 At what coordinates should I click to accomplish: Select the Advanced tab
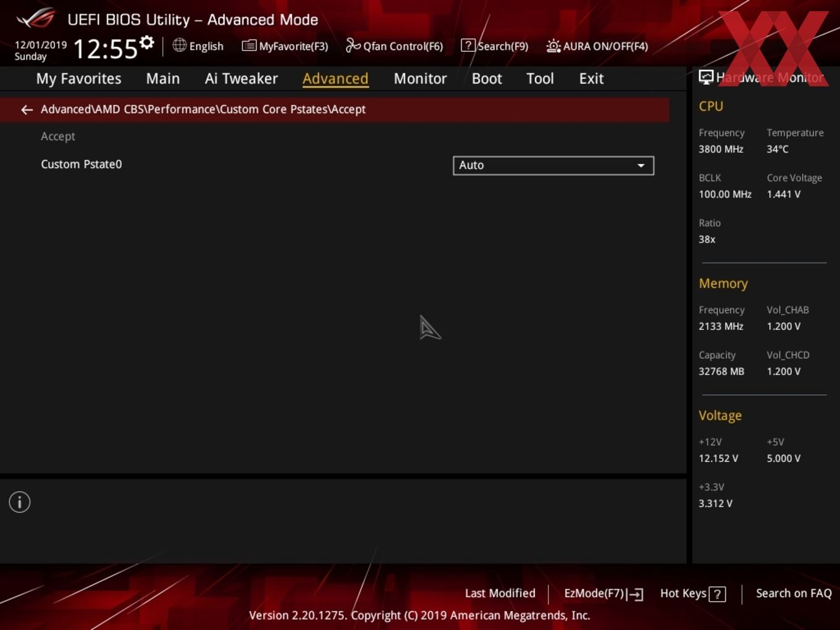pyautogui.click(x=335, y=78)
